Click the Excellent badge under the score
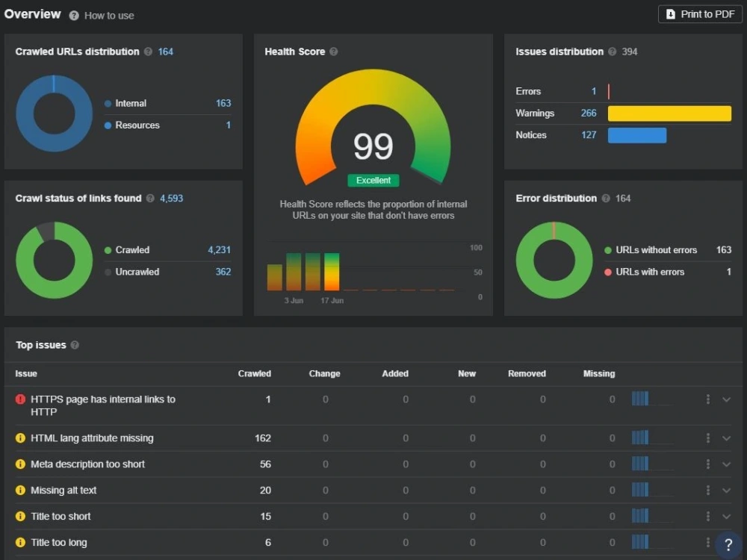This screenshot has height=560, width=747. pyautogui.click(x=373, y=181)
